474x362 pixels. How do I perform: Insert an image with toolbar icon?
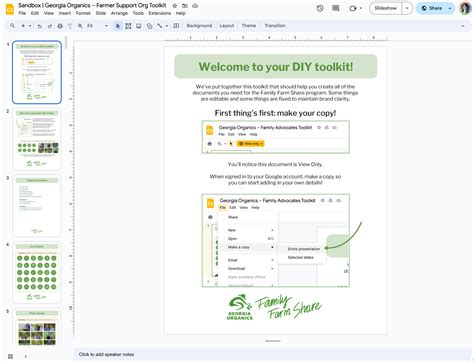[x=139, y=26]
